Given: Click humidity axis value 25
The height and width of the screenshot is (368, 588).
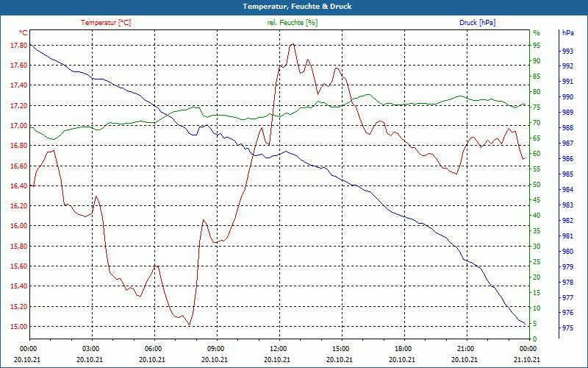Looking at the screenshot, I should tap(537, 261).
